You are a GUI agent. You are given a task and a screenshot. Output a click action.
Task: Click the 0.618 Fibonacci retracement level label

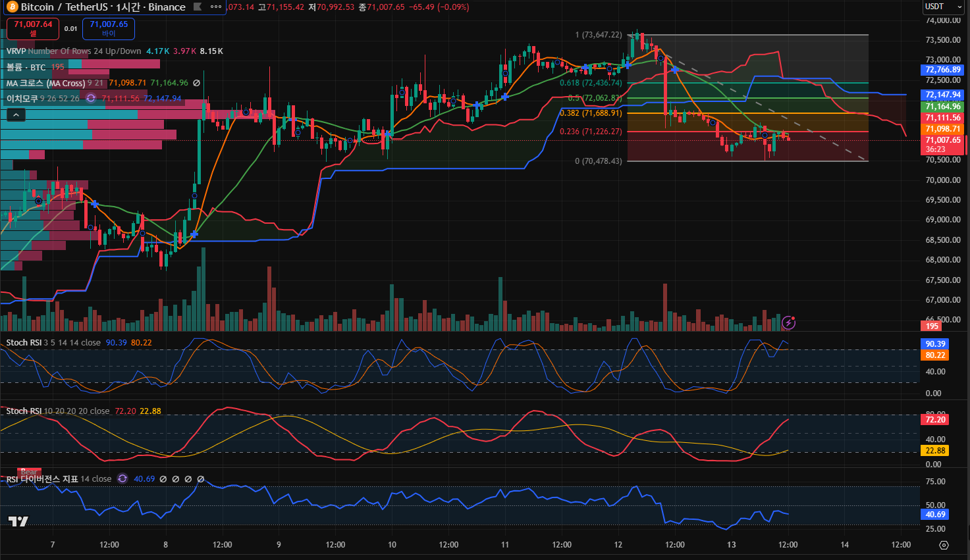(x=590, y=83)
